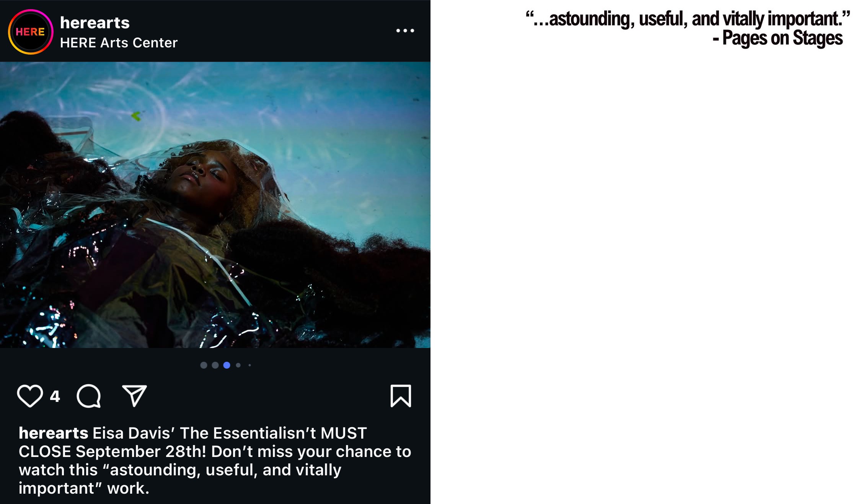Click the caption text about The Essentialisn't
Viewport: 861px width, 504px height.
215,461
